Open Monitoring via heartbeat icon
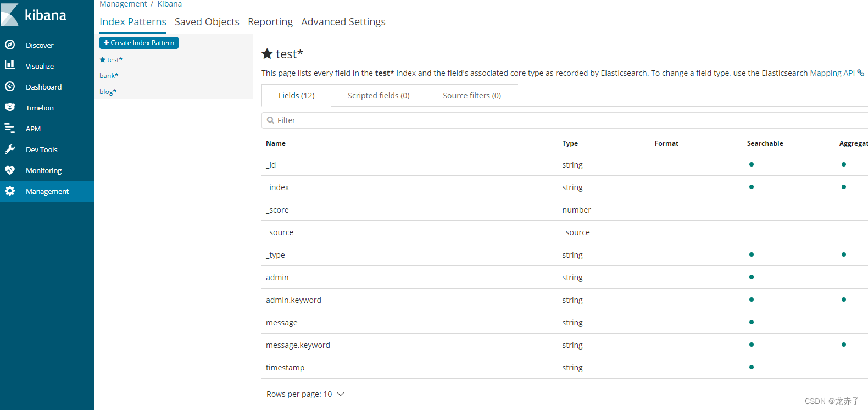The image size is (868, 410). click(x=10, y=170)
